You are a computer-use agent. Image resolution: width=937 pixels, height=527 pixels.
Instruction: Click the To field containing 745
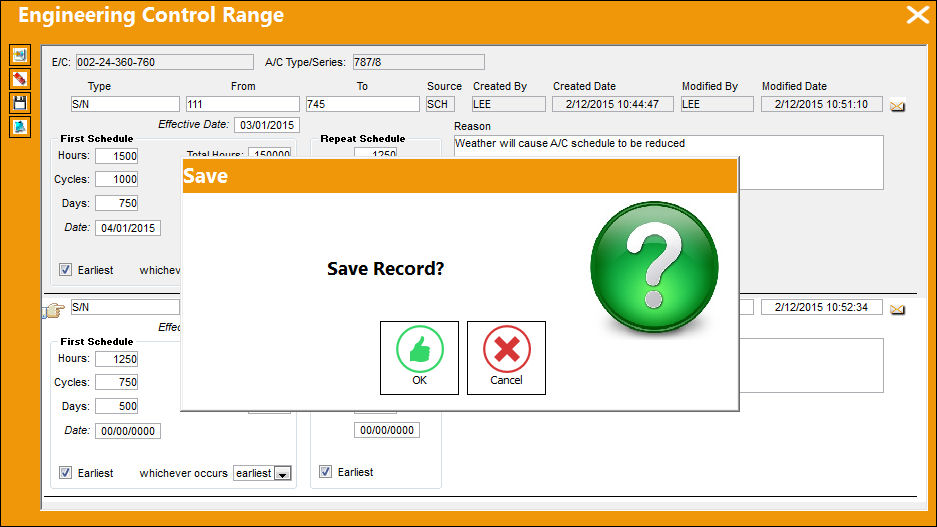pyautogui.click(x=363, y=104)
